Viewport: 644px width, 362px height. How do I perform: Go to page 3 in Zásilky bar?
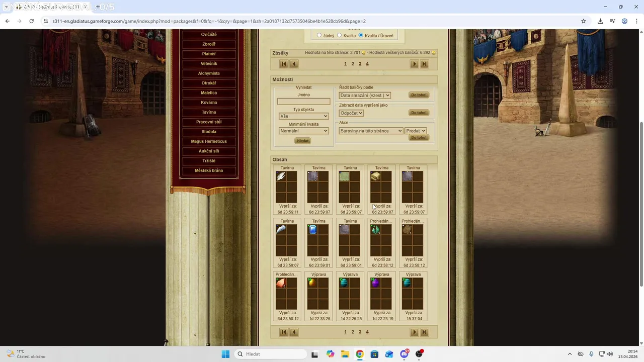tap(360, 64)
